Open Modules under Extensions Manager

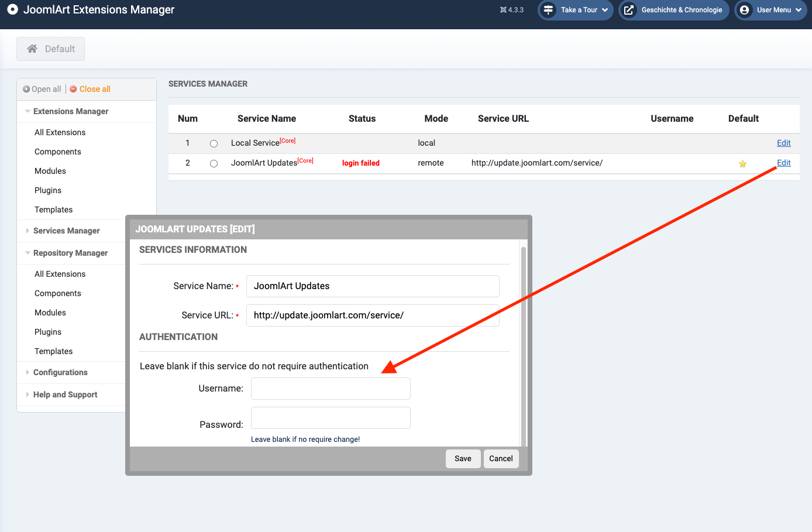tap(50, 171)
